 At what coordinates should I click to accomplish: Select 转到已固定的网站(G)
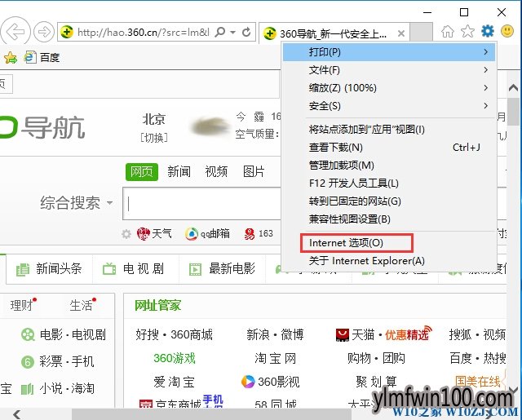click(389, 201)
